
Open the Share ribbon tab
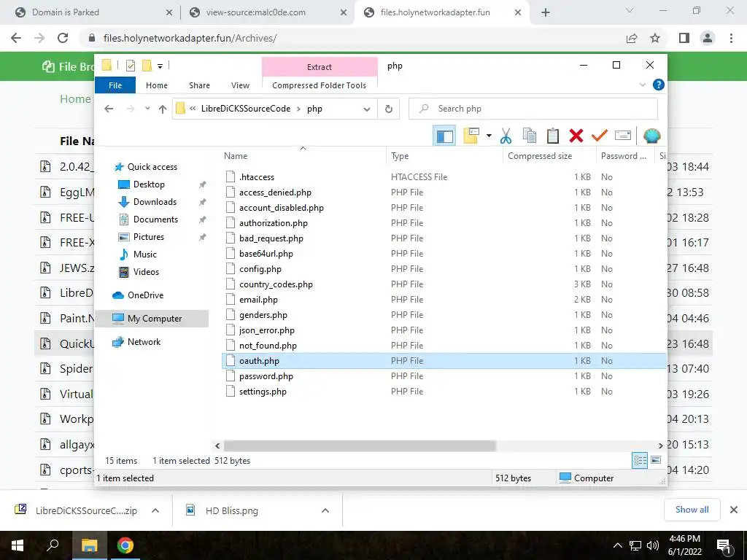[x=199, y=85]
